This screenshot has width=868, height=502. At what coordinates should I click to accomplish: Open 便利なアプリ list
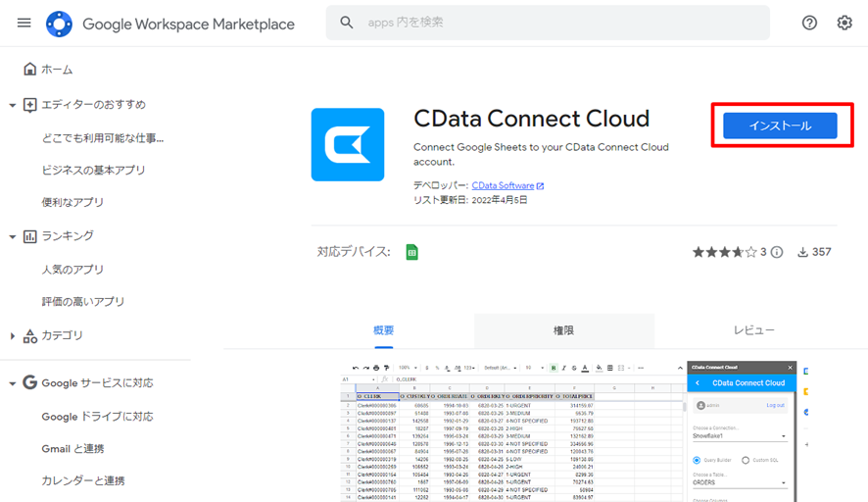(x=72, y=202)
